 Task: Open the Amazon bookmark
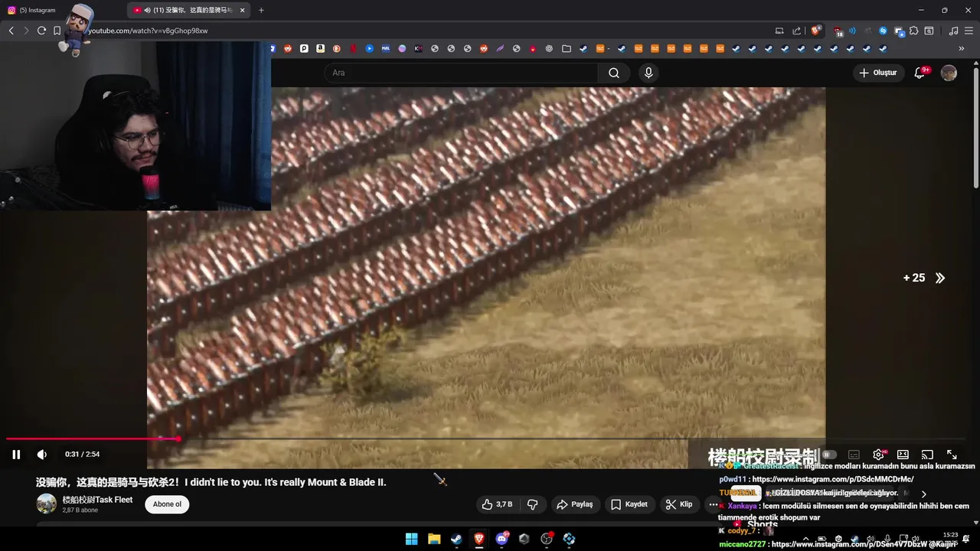320,48
